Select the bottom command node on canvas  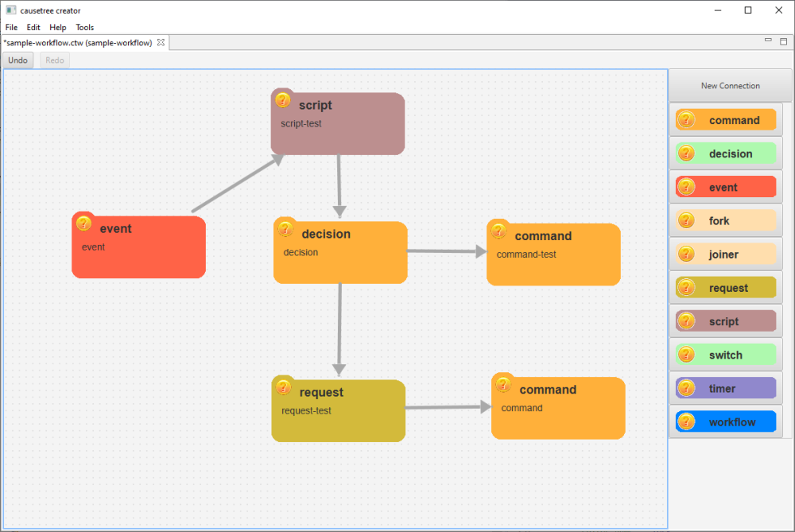coord(558,409)
